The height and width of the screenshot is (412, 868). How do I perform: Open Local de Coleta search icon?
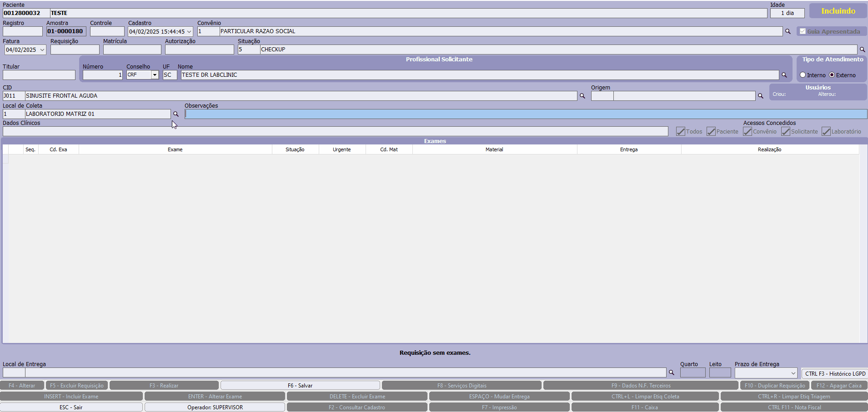click(176, 114)
